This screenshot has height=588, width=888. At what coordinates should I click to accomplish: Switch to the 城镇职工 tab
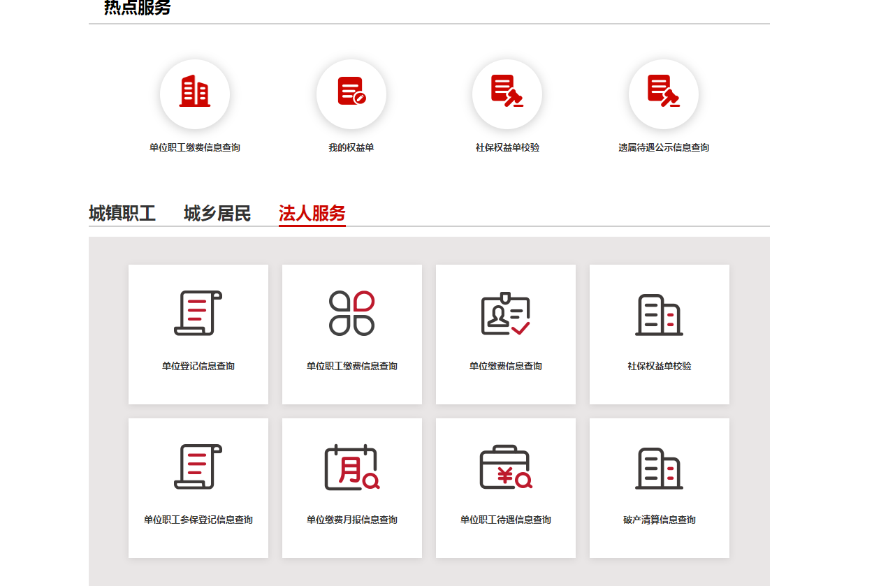tap(124, 213)
